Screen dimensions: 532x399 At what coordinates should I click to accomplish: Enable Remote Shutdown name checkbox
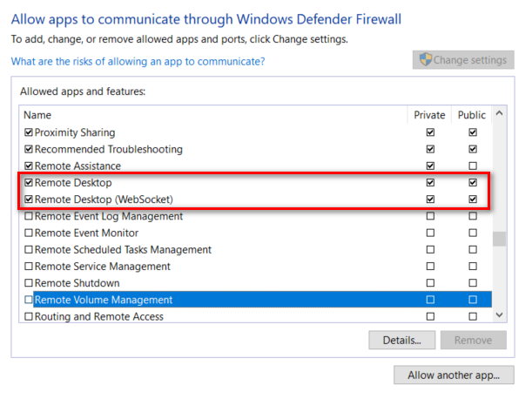pyautogui.click(x=29, y=283)
